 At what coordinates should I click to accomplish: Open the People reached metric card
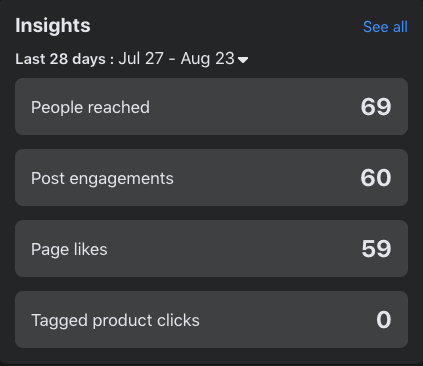click(x=211, y=107)
